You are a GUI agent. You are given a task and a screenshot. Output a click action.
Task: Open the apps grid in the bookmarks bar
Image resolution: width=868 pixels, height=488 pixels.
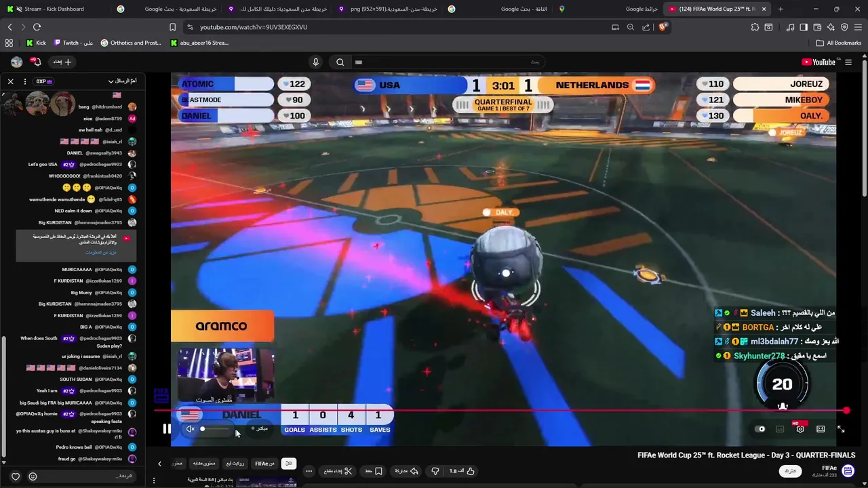click(9, 43)
